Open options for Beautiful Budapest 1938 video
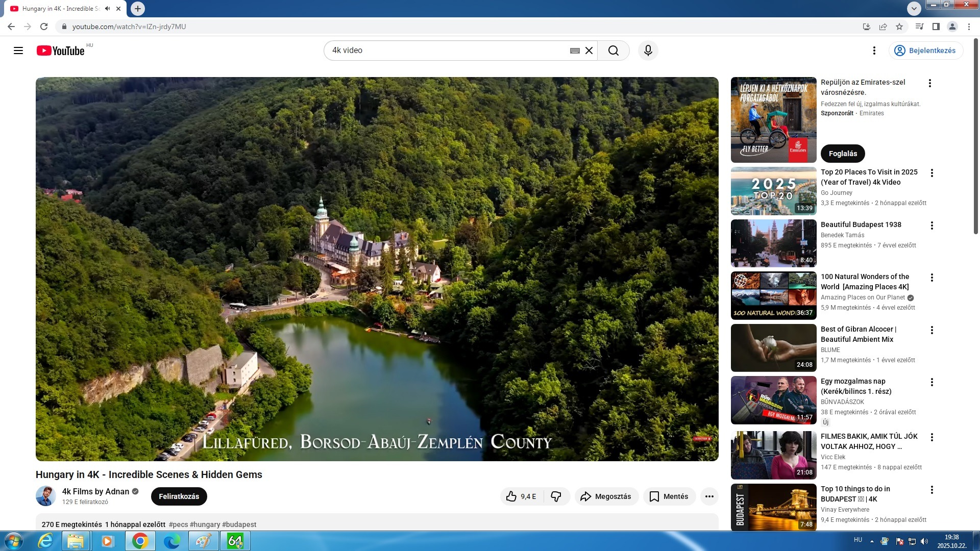This screenshot has width=980, height=551. 932,226
